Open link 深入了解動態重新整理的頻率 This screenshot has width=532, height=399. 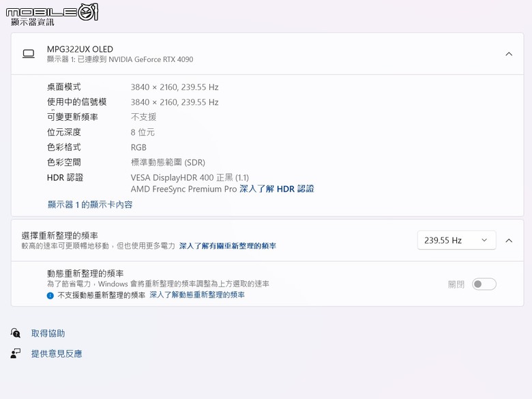197,295
